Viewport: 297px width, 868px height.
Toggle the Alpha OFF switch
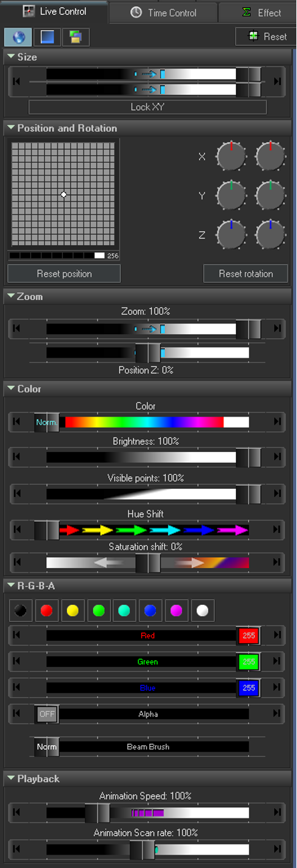coord(47,714)
